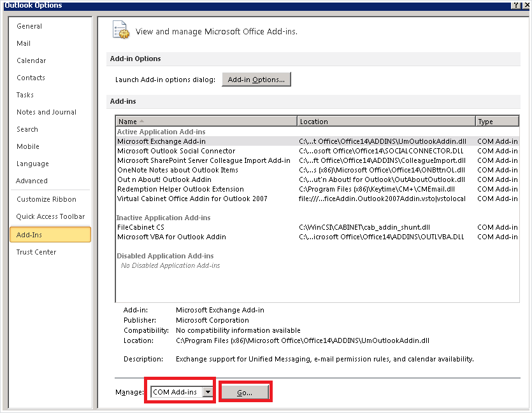Open the Trust Center category
This screenshot has height=413, width=532.
tap(36, 252)
